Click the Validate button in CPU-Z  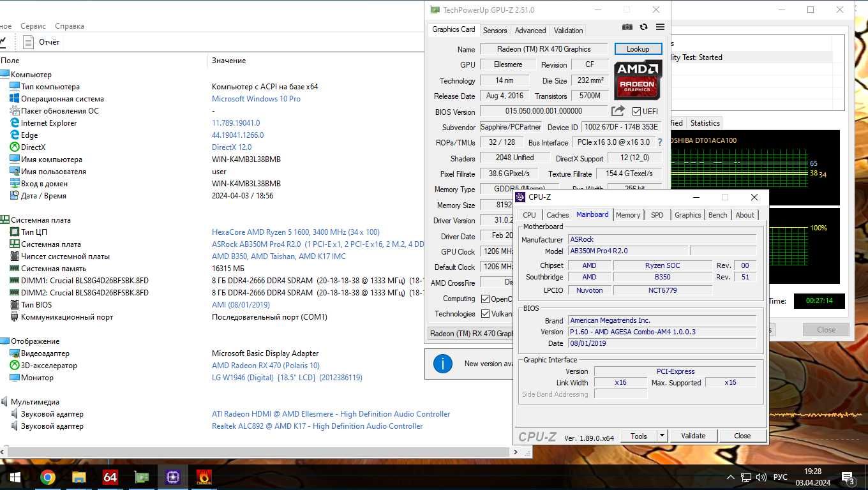point(693,436)
